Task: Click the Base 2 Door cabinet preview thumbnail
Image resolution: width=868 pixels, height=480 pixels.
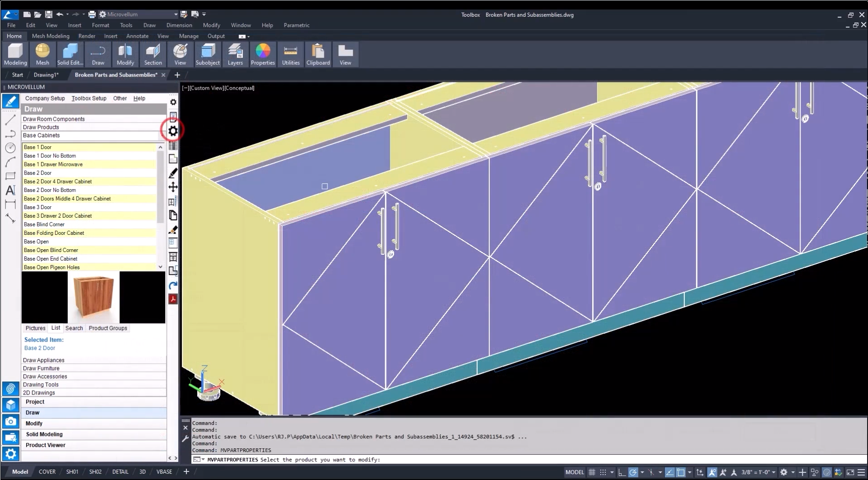Action: (x=93, y=297)
